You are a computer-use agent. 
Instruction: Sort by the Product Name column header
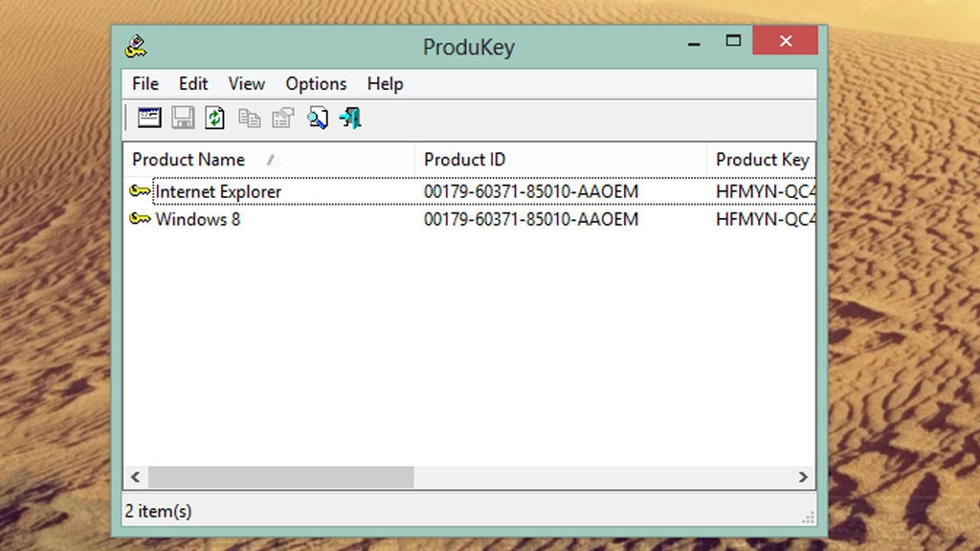click(189, 159)
